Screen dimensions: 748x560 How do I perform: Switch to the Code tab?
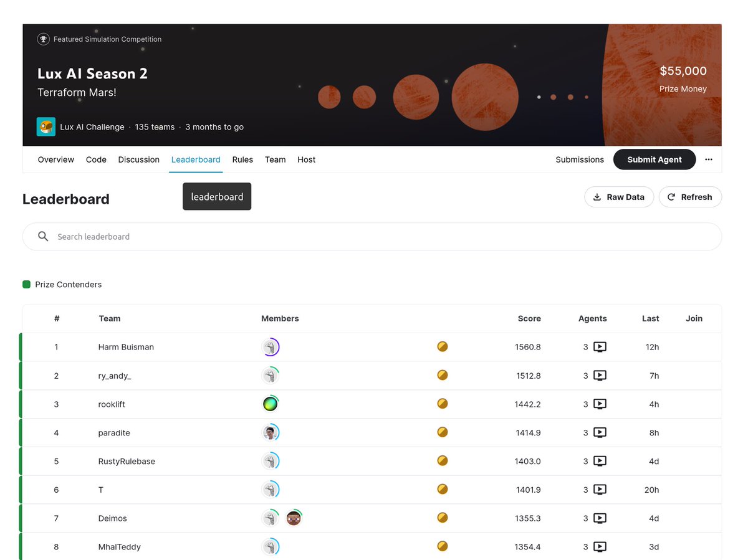pos(96,159)
